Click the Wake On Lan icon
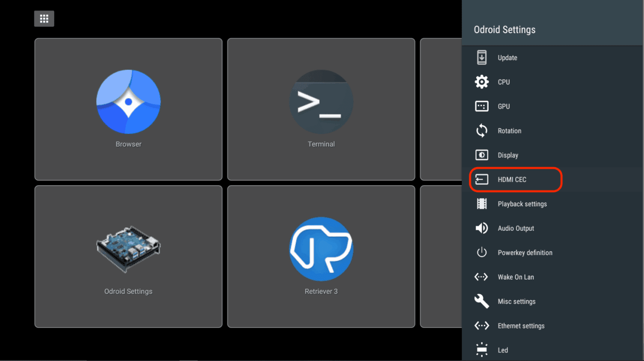Viewport: 644px width, 361px height. point(481,277)
